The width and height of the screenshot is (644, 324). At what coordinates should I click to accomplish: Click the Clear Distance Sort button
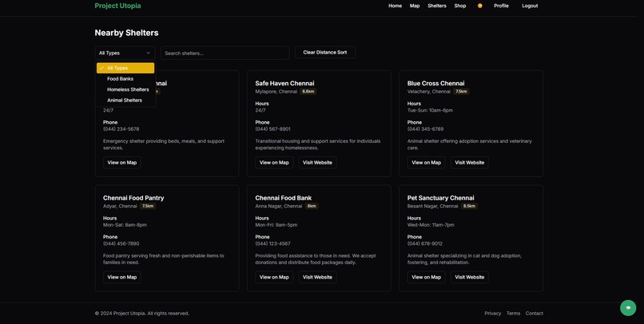click(325, 53)
